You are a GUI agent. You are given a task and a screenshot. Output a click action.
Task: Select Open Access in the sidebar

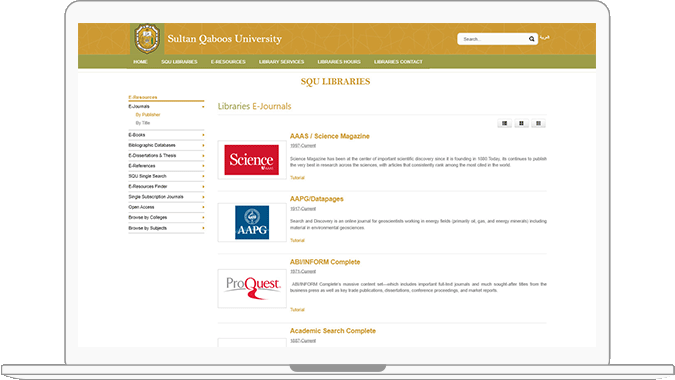(x=141, y=207)
